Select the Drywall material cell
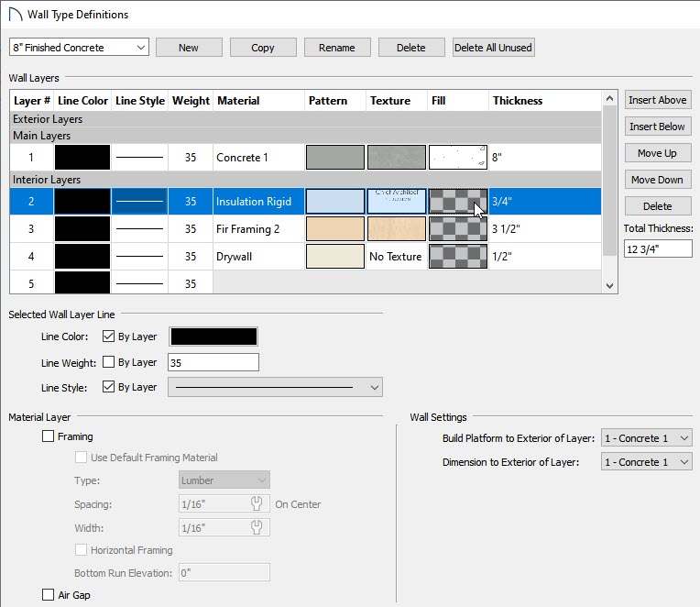The image size is (700, 607). click(x=258, y=257)
